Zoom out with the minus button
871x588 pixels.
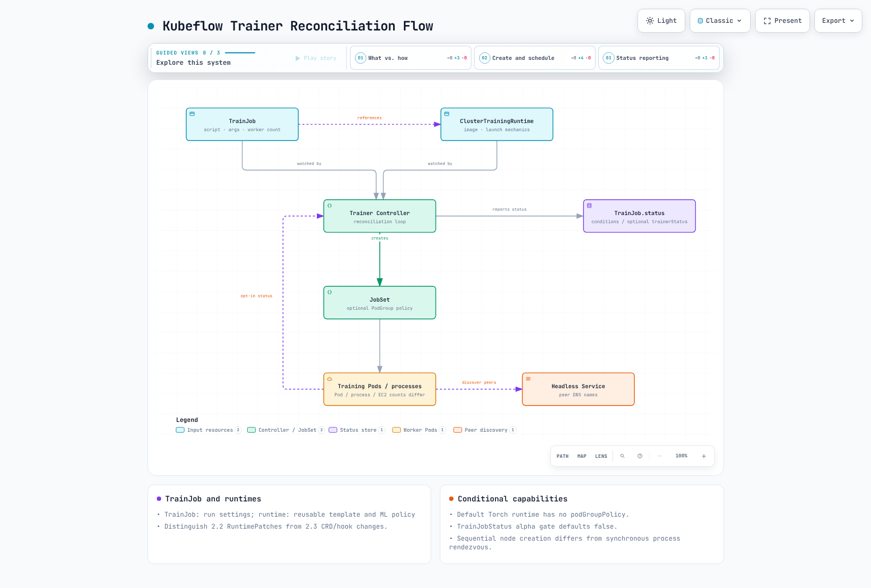coord(659,456)
